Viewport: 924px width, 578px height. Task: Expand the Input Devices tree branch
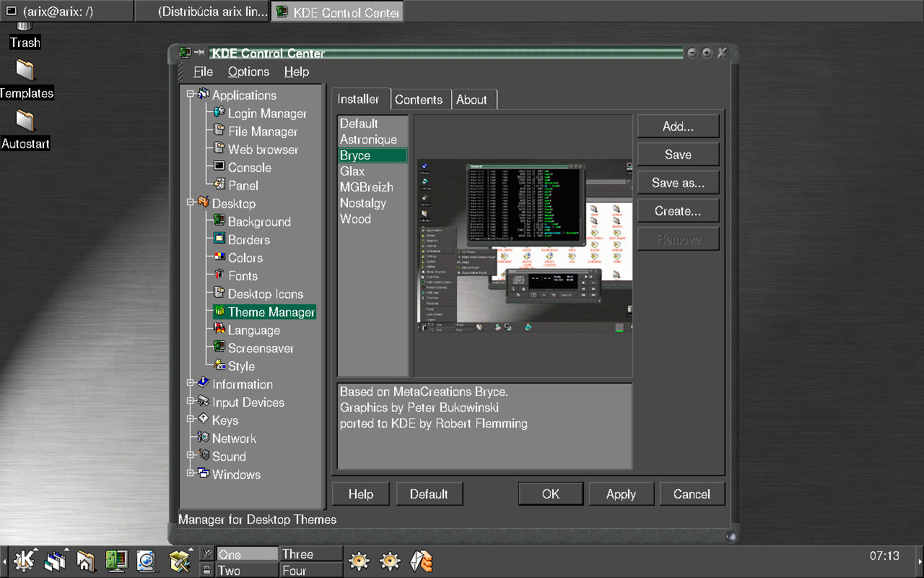[191, 401]
